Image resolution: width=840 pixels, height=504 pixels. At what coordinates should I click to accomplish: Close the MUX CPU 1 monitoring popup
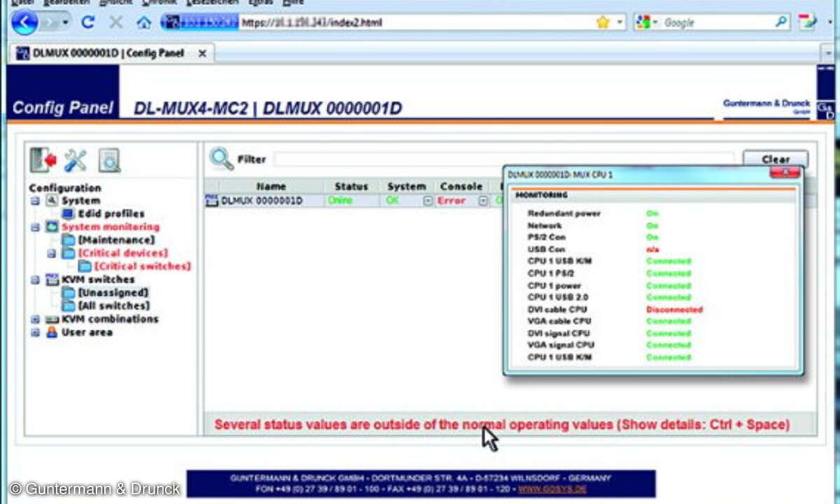click(784, 173)
